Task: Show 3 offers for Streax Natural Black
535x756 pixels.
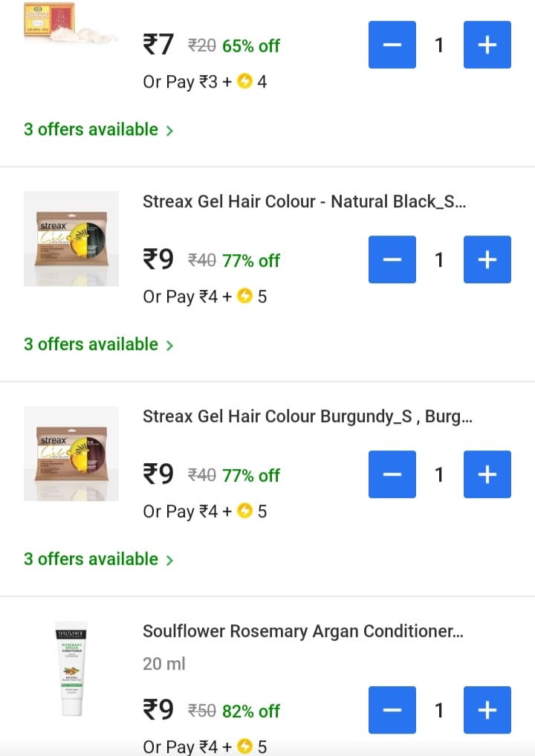Action: pyautogui.click(x=98, y=345)
